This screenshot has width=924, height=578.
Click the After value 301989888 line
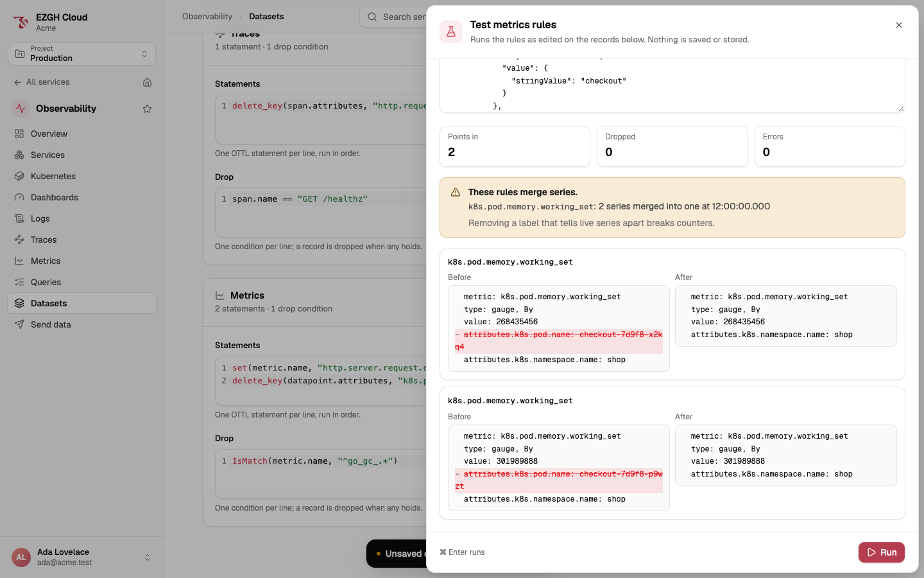point(728,461)
